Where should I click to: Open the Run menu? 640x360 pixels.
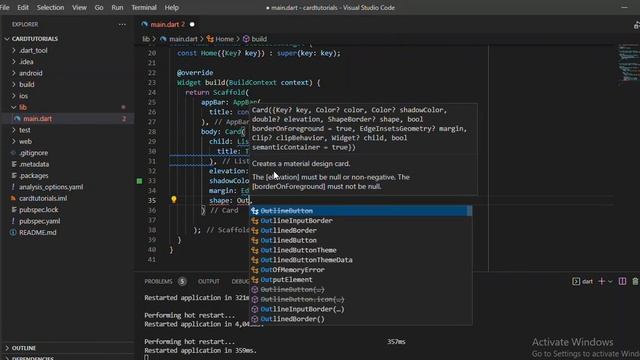click(x=117, y=7)
